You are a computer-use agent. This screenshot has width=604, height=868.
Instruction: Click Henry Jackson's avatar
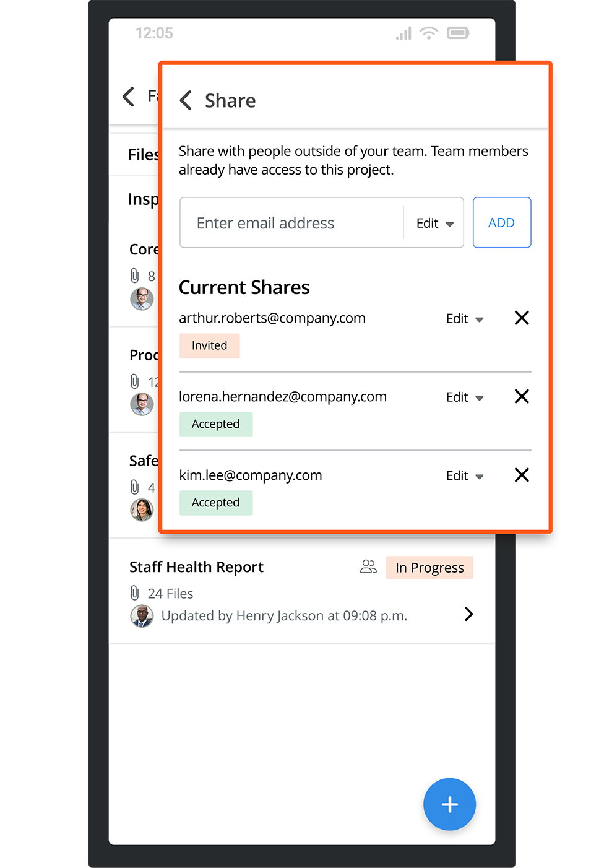pos(142,616)
